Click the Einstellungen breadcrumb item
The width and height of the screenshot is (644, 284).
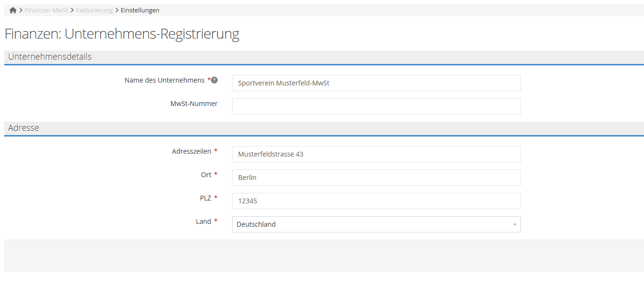pos(140,10)
